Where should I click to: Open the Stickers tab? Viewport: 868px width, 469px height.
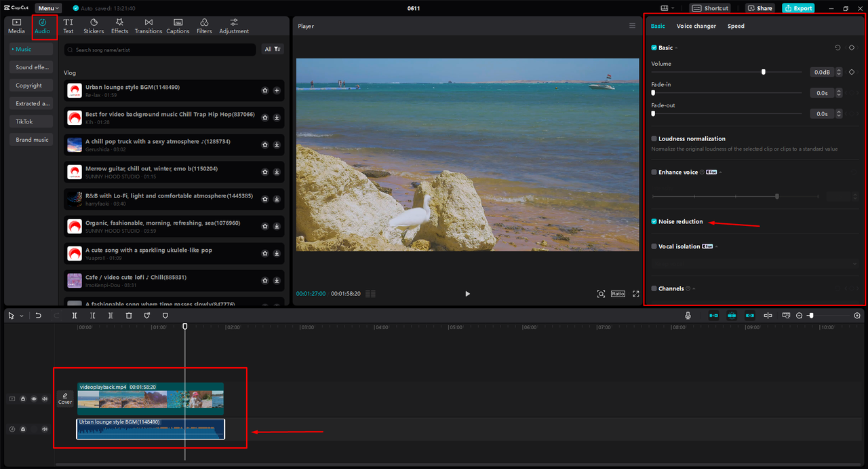coord(94,26)
